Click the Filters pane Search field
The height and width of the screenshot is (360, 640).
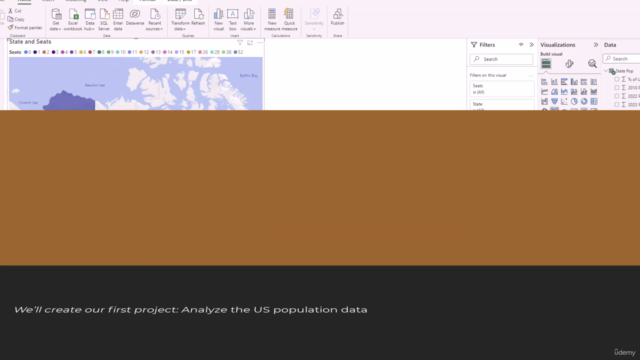pyautogui.click(x=501, y=59)
